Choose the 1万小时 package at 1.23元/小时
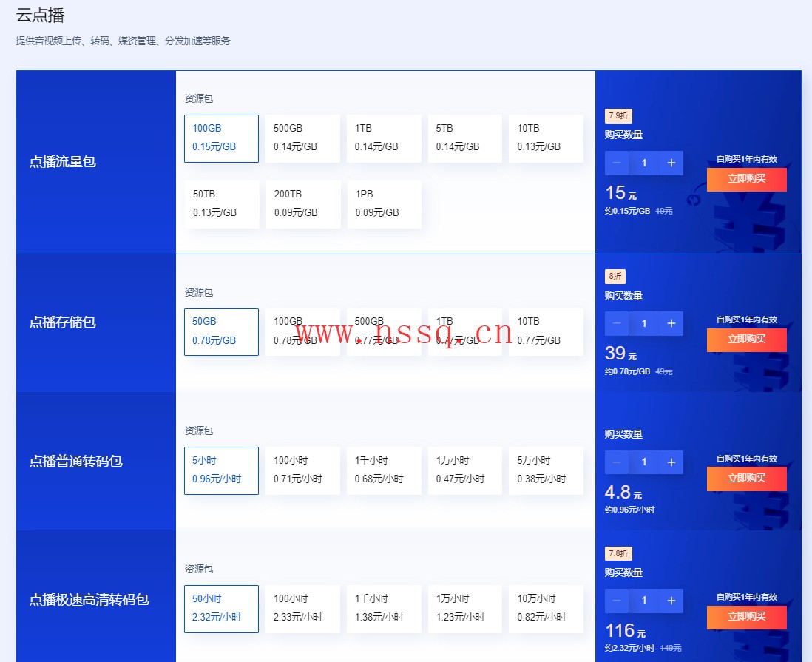 [465, 609]
